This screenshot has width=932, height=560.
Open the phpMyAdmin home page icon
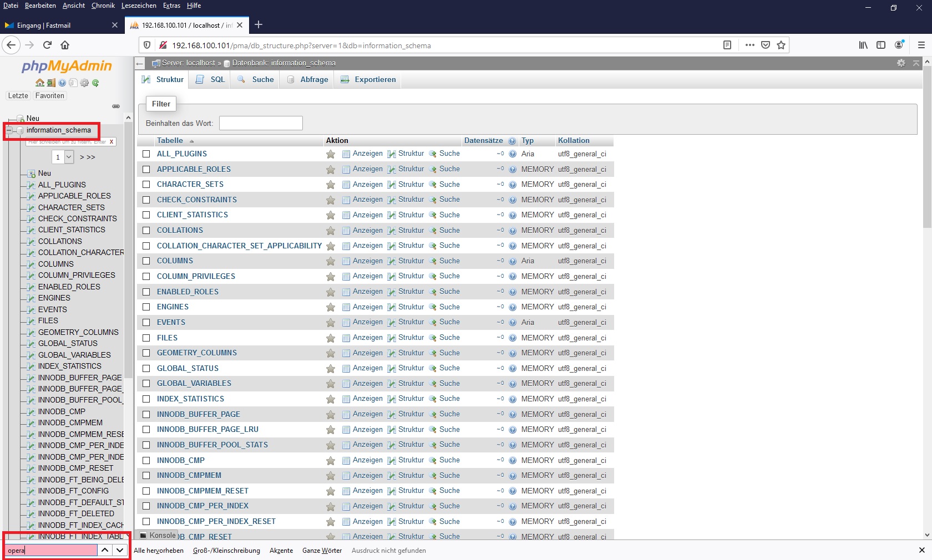(x=39, y=83)
